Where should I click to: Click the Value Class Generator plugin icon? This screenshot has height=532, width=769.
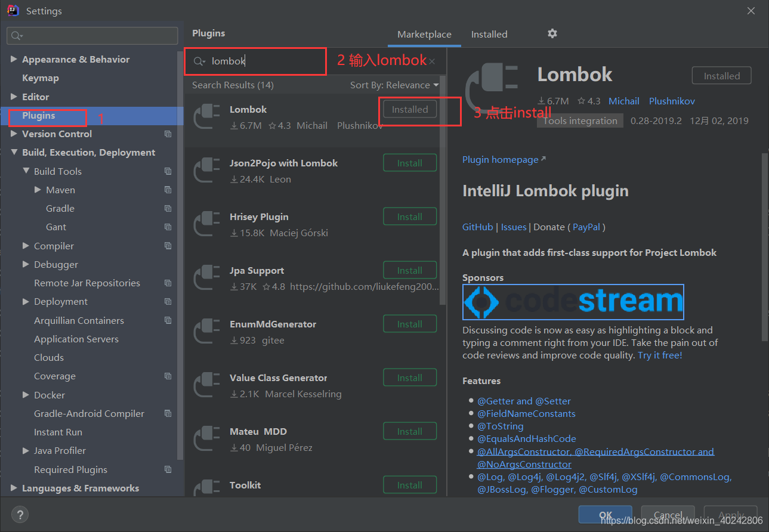206,385
